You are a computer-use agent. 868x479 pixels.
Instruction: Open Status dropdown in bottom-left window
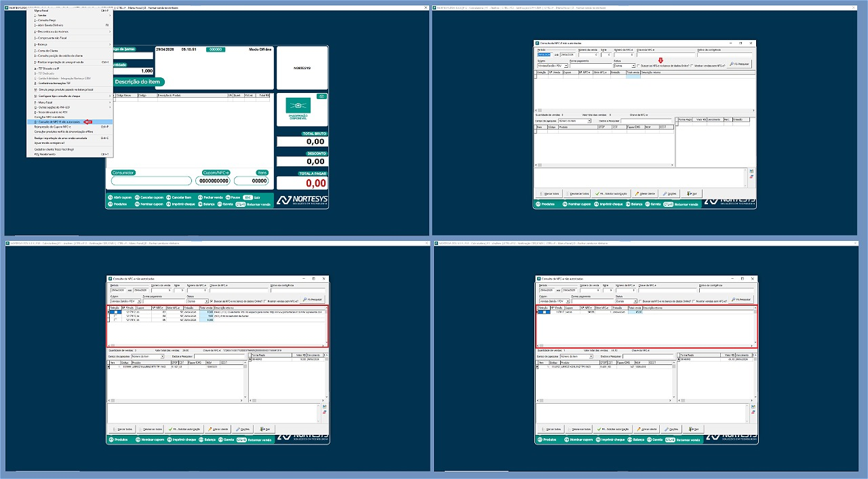[207, 301]
